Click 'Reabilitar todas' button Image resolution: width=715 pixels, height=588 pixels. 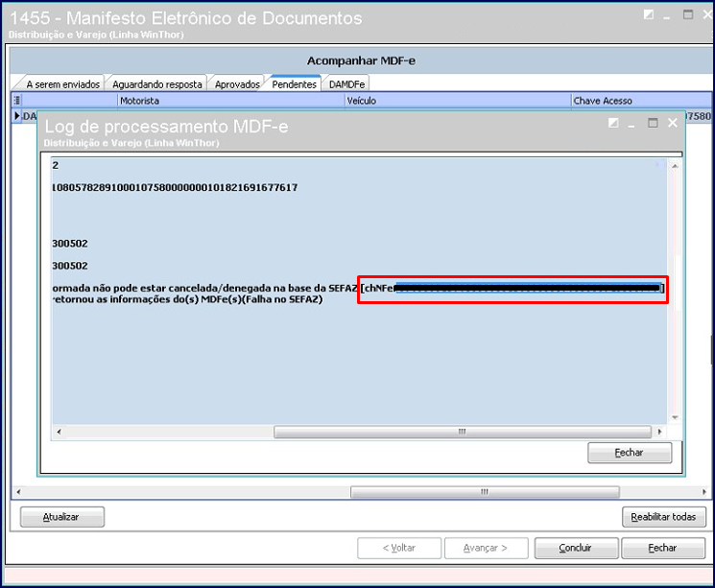(663, 517)
